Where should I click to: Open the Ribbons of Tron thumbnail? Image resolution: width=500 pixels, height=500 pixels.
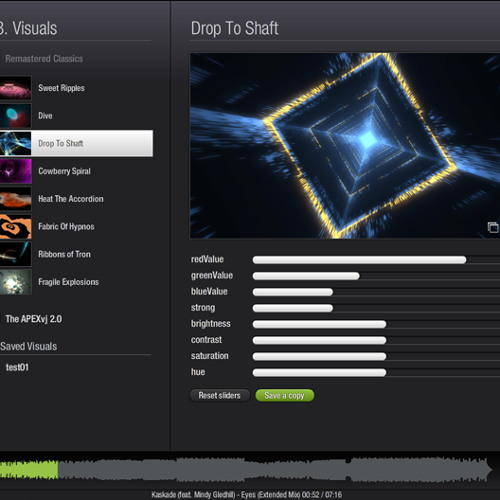[15, 254]
